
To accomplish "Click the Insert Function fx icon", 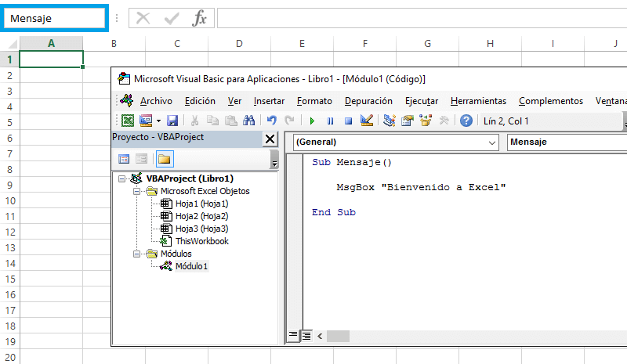I will [199, 18].
